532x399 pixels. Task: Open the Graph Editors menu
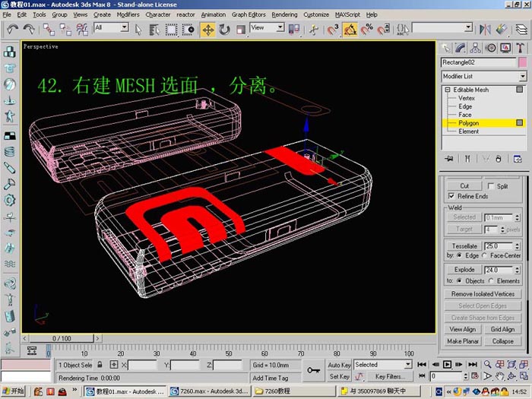249,14
